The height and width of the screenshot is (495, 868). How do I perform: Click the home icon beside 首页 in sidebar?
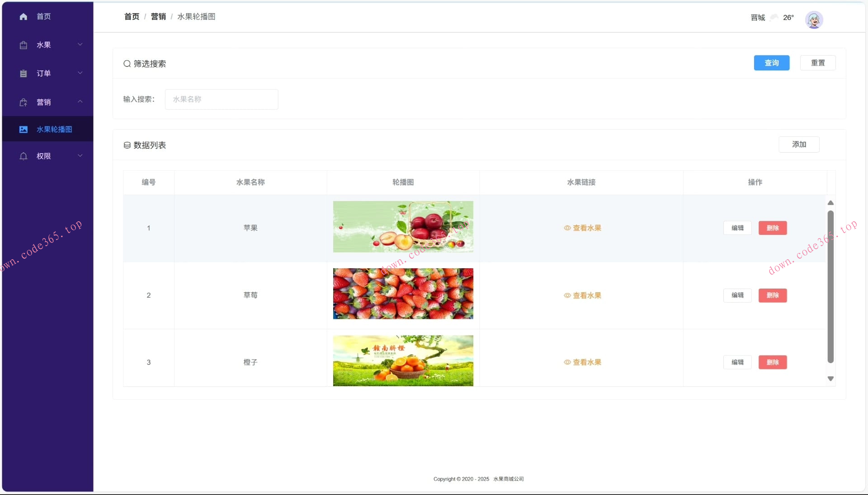click(x=24, y=16)
